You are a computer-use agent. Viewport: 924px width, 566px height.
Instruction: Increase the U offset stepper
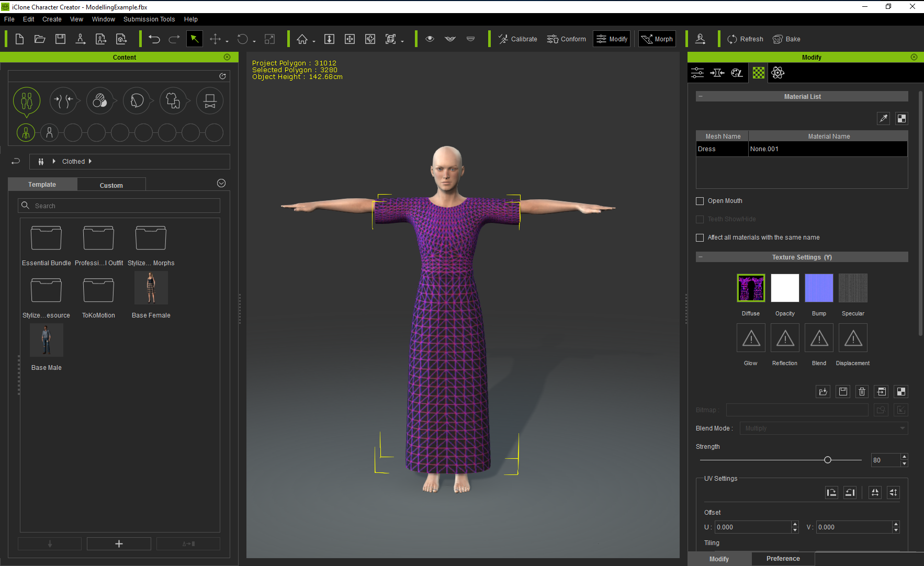pos(795,524)
